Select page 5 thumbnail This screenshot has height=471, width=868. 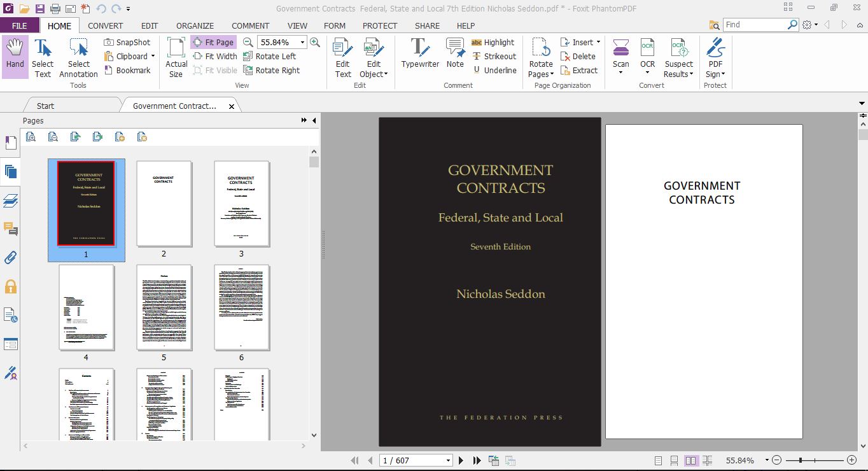(x=164, y=307)
